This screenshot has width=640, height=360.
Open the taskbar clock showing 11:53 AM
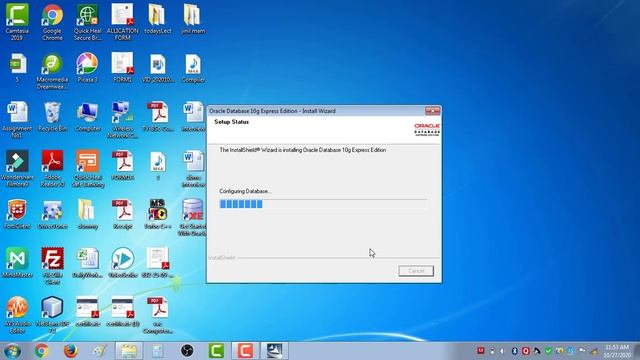(x=617, y=351)
